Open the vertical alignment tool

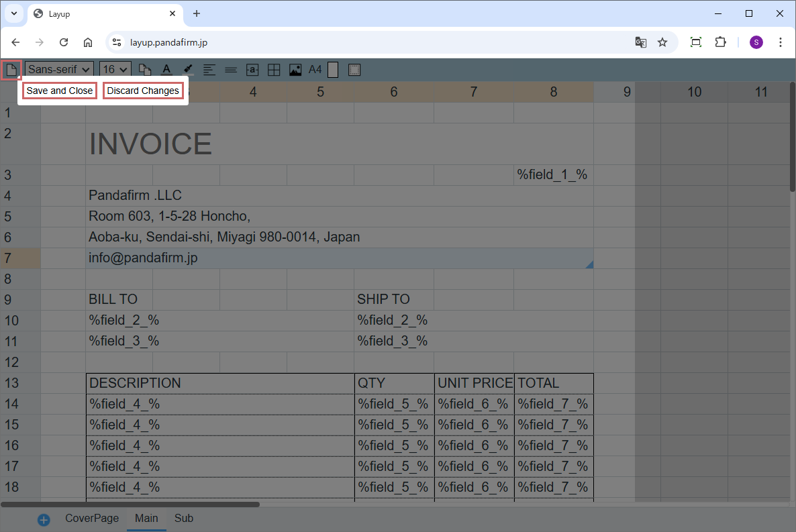click(231, 69)
